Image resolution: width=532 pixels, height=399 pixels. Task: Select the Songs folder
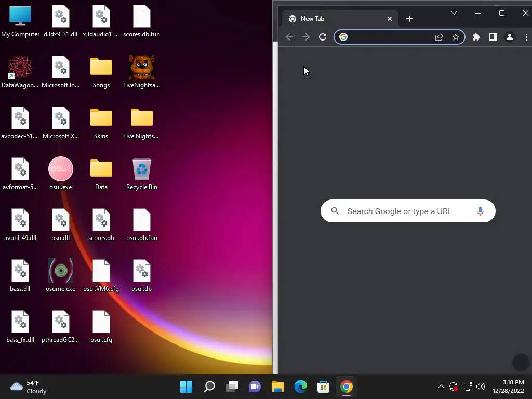101,72
